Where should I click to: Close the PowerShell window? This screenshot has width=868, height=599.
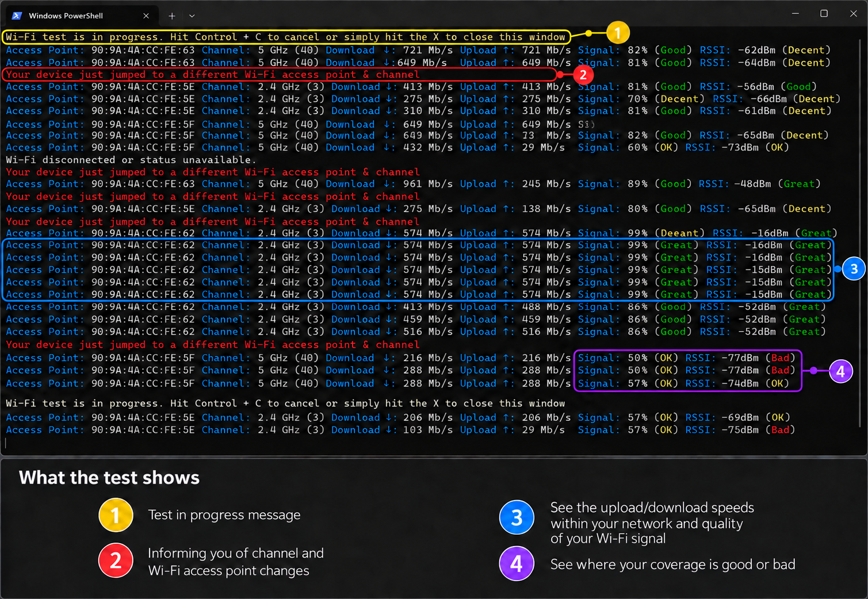854,13
